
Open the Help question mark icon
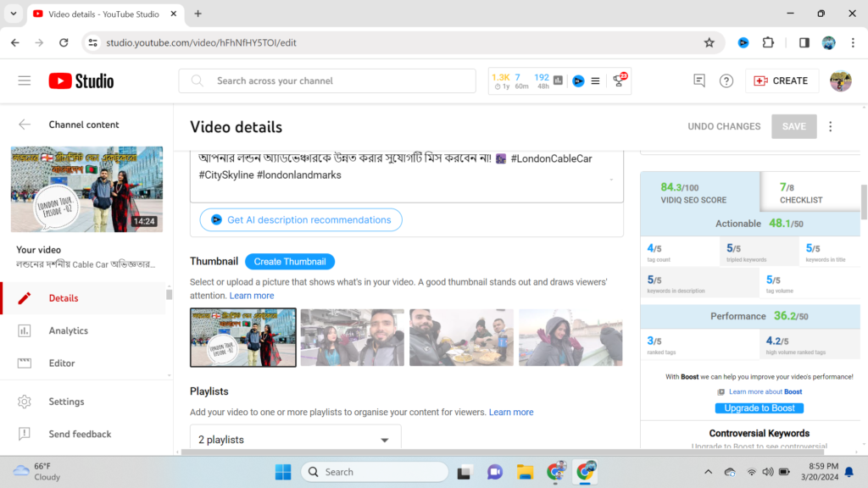tap(726, 80)
